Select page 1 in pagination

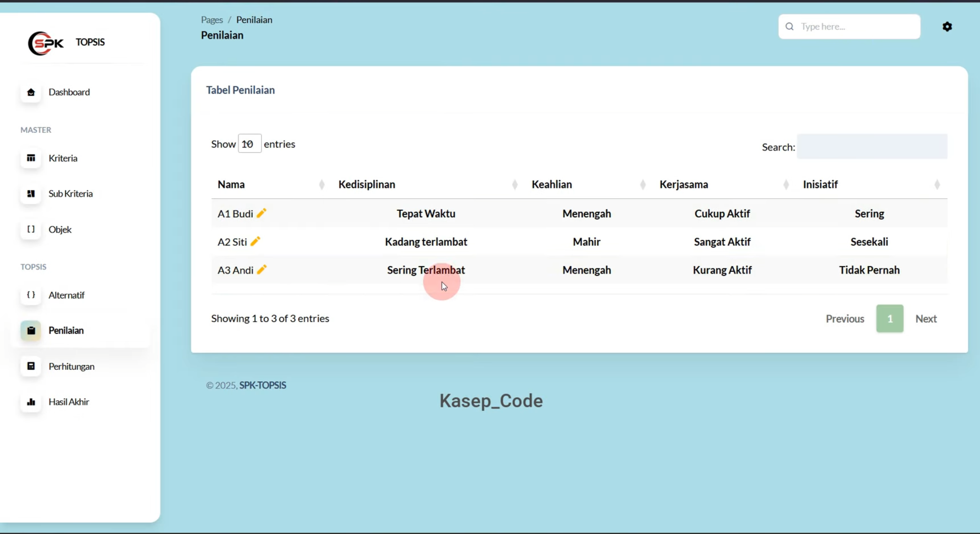pos(889,318)
